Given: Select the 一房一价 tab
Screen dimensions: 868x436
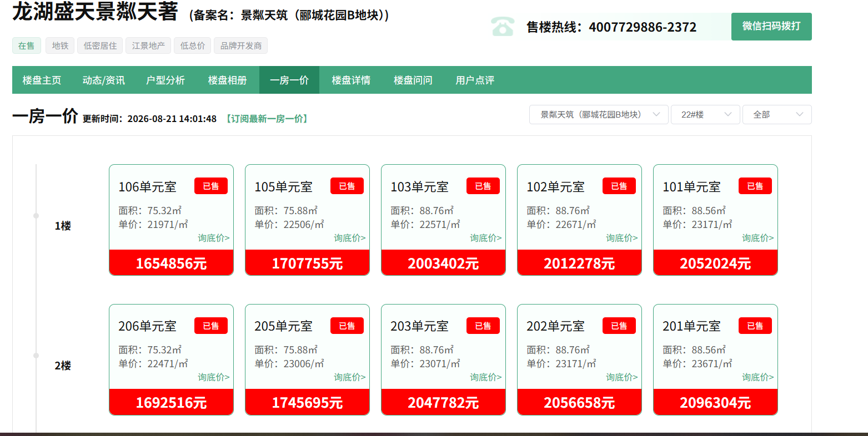Looking at the screenshot, I should point(289,80).
